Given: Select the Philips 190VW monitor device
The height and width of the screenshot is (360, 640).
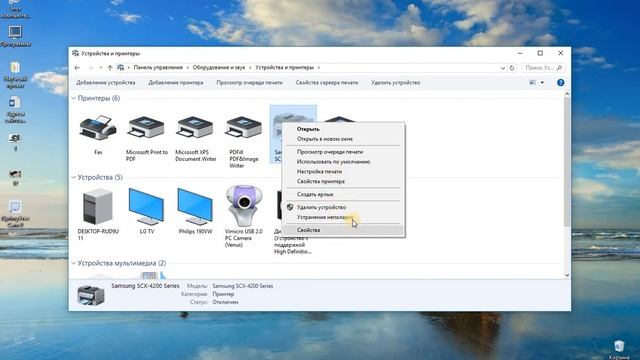Looking at the screenshot, I should (195, 207).
